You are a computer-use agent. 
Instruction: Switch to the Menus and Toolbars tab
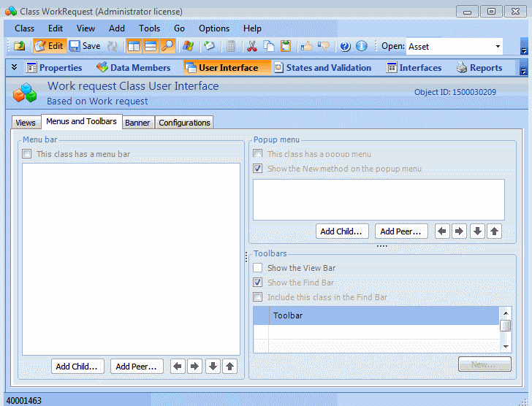[81, 121]
